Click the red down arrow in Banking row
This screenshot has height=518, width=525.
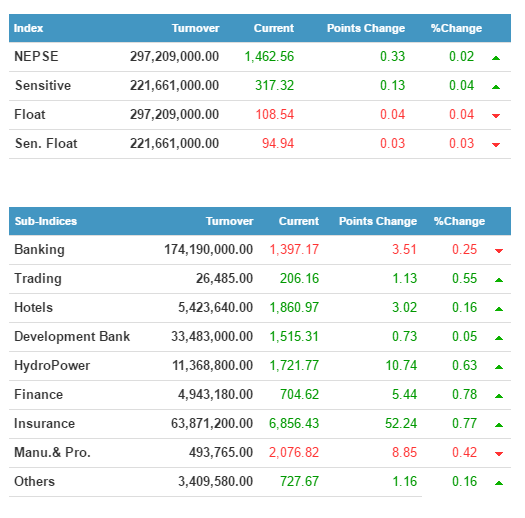[x=499, y=251]
